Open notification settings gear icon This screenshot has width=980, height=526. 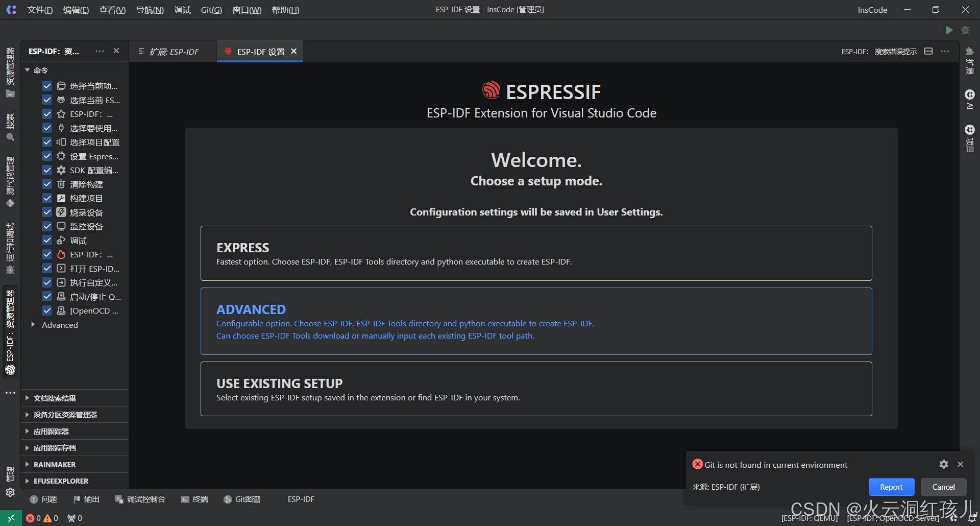tap(944, 464)
